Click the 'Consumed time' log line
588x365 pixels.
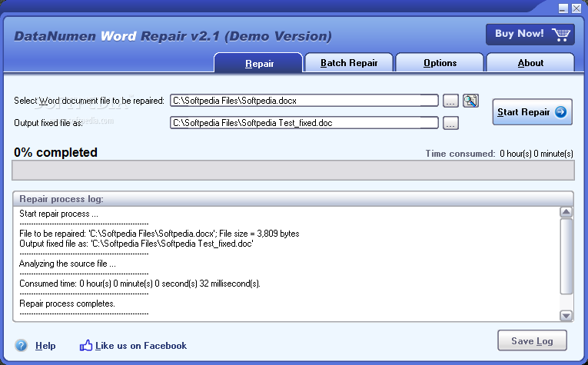(139, 284)
